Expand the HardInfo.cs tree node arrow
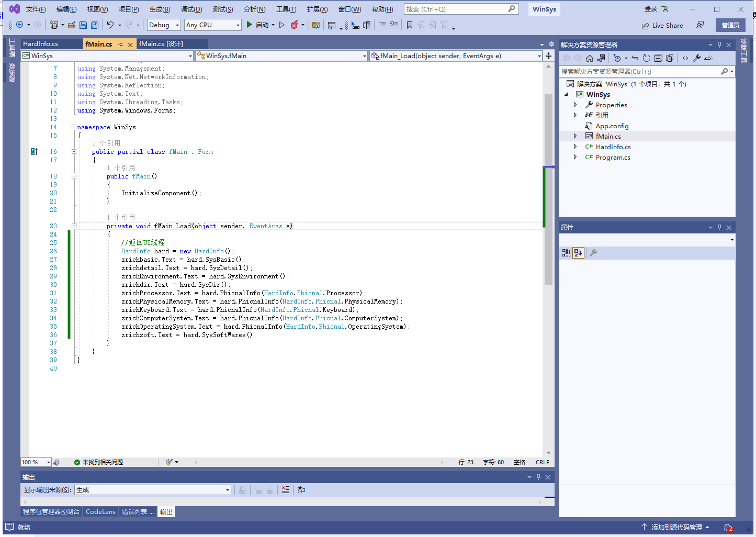 [575, 147]
